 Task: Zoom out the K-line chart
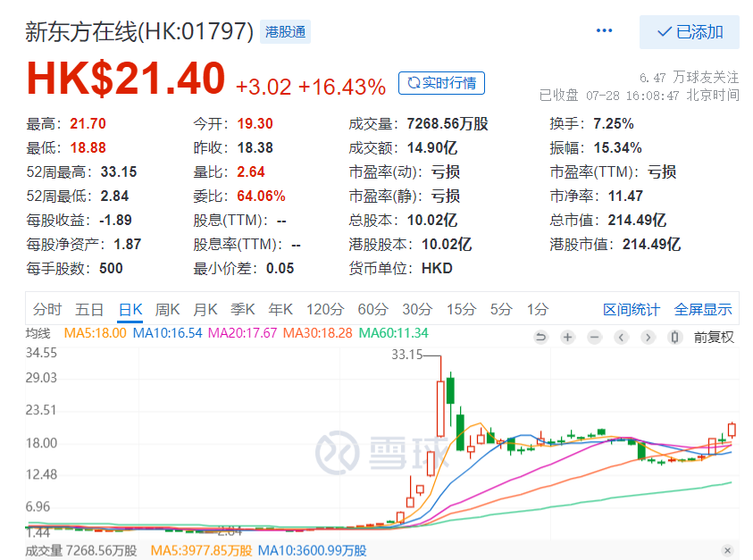tap(594, 337)
